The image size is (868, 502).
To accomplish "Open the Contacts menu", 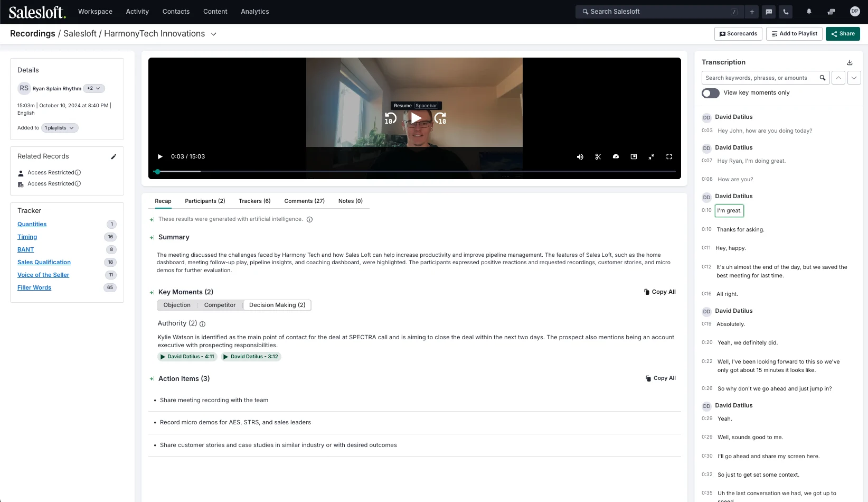I will pos(176,12).
